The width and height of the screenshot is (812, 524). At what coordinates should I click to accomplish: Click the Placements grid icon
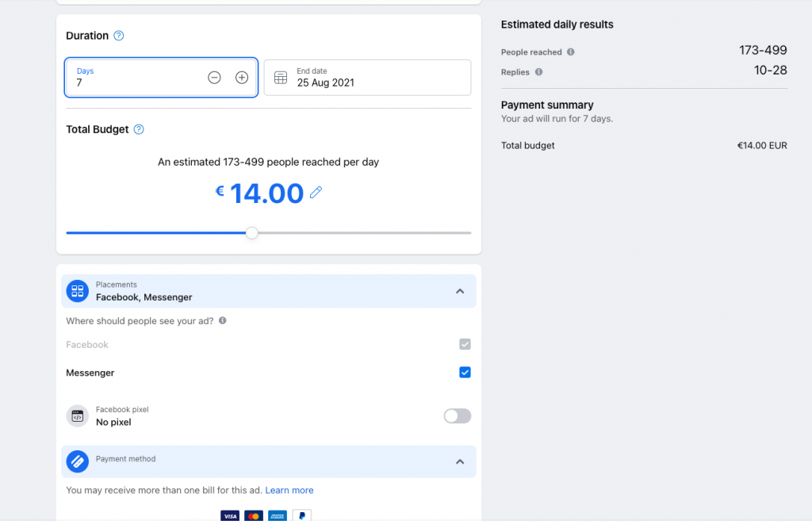click(x=78, y=291)
